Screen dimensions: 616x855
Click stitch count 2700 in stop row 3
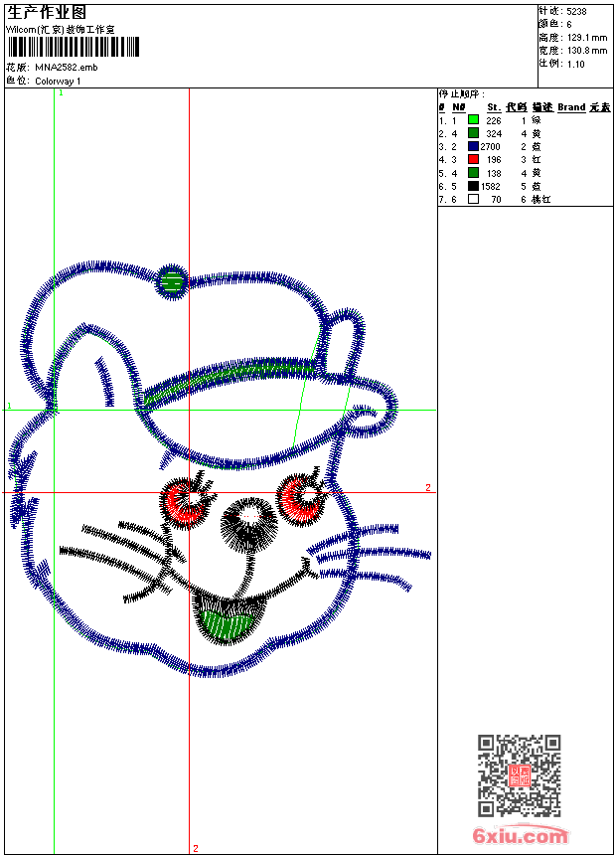point(490,147)
